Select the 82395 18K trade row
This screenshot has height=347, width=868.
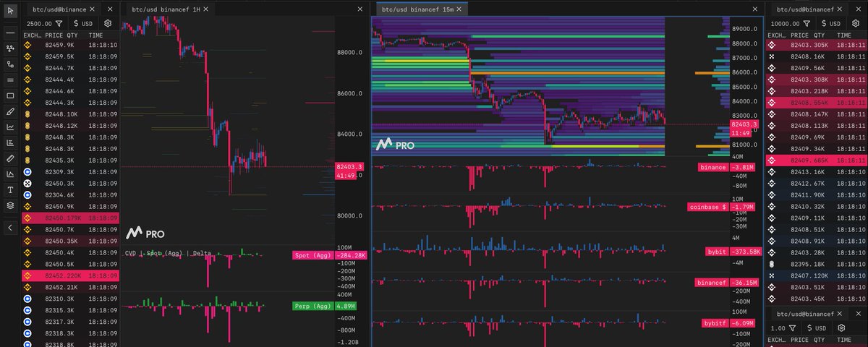(x=815, y=265)
